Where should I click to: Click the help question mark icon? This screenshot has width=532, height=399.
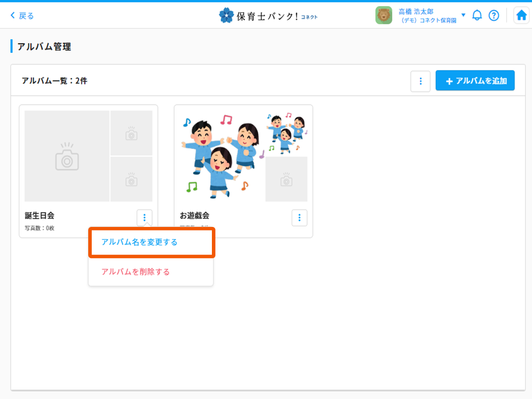(x=494, y=15)
